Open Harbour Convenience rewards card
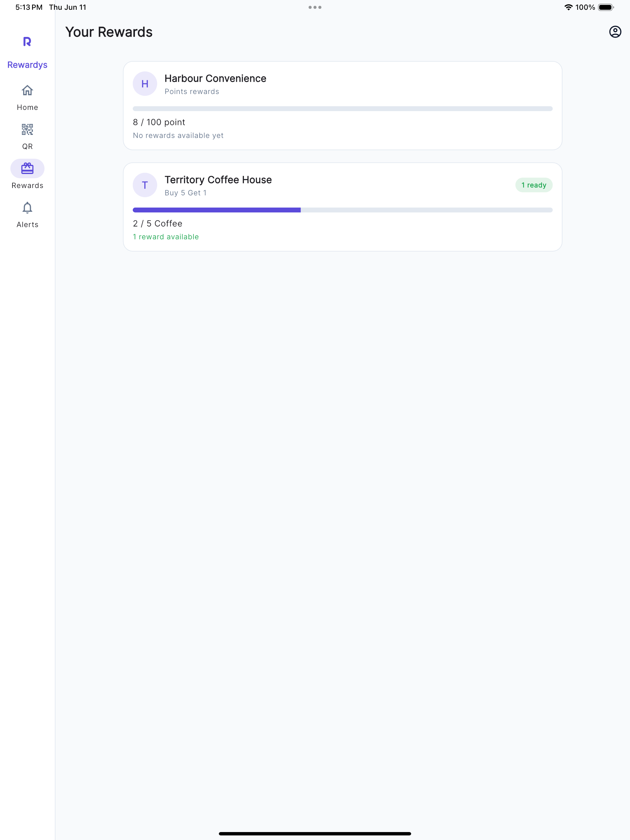The height and width of the screenshot is (840, 630). 342,106
